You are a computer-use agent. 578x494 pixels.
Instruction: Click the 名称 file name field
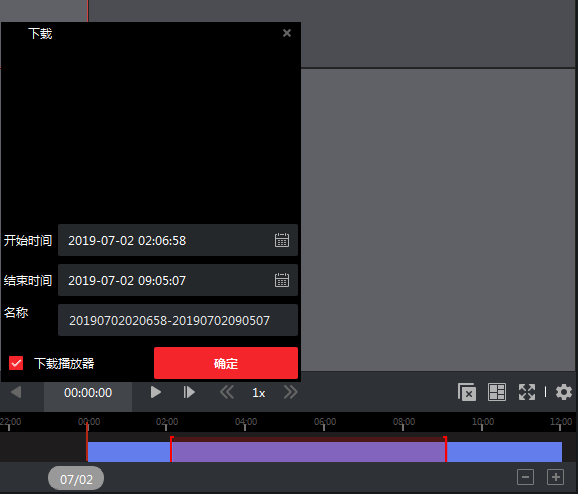(x=178, y=320)
